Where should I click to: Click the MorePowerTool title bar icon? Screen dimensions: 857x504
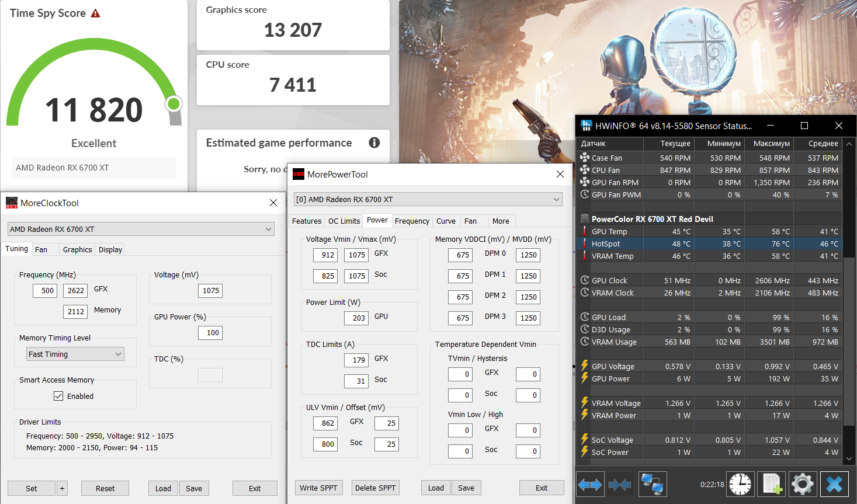299,174
